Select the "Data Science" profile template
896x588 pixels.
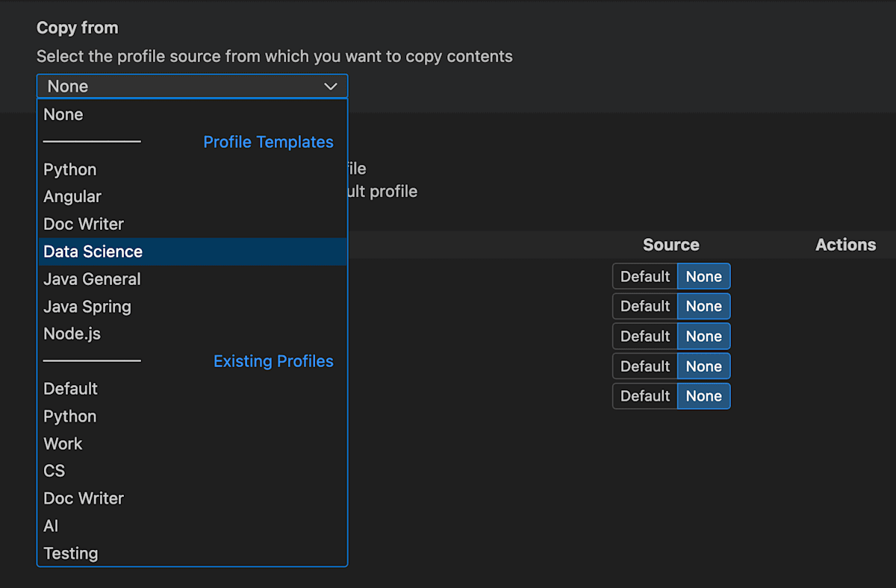click(x=93, y=251)
